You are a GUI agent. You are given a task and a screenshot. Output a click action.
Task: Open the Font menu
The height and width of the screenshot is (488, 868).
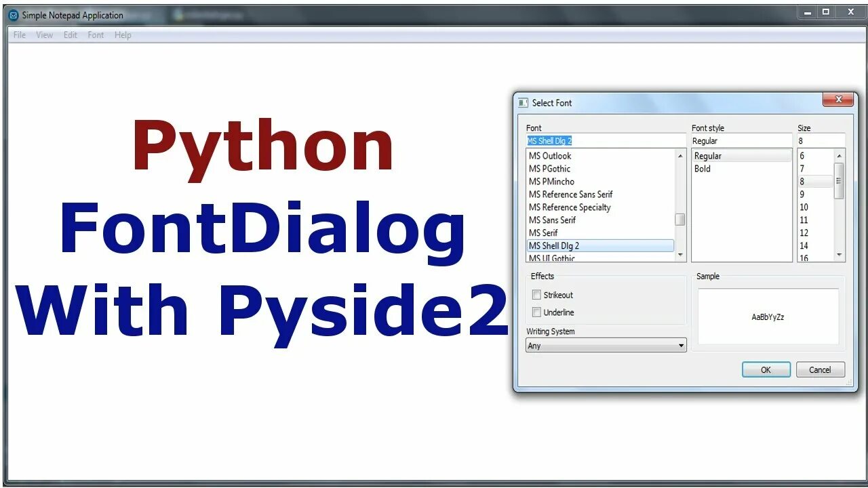(96, 35)
